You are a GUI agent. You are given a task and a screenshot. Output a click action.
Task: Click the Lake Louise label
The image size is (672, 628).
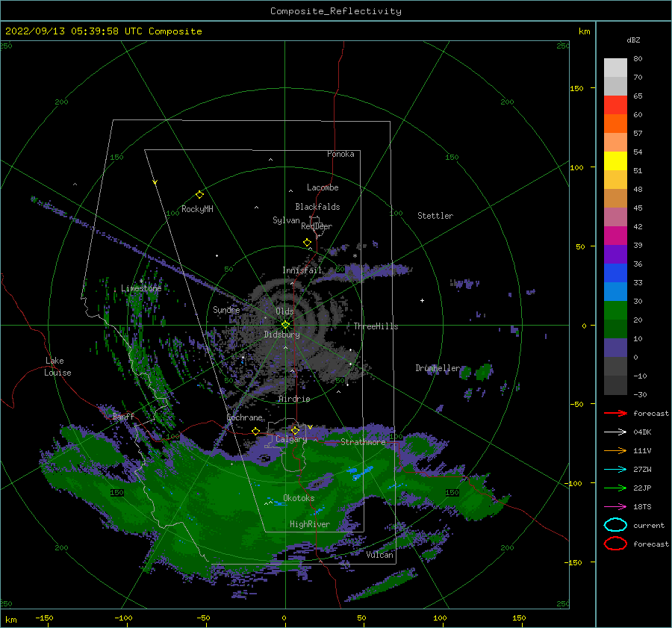pos(57,367)
